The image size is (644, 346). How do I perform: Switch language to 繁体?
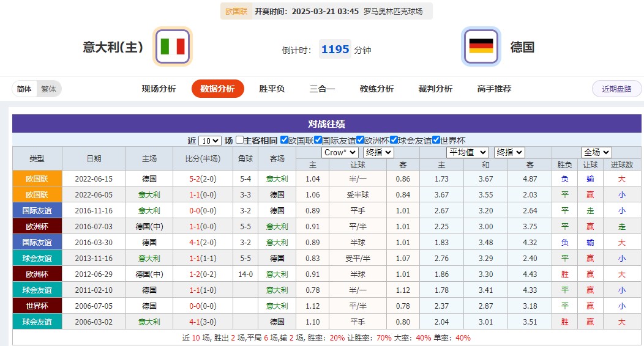coord(48,89)
